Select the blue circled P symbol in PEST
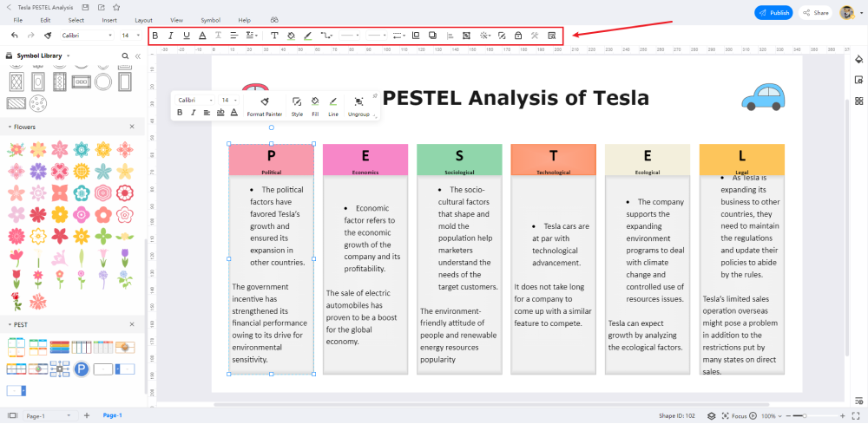Viewport: 868px width, 424px height. click(x=82, y=369)
